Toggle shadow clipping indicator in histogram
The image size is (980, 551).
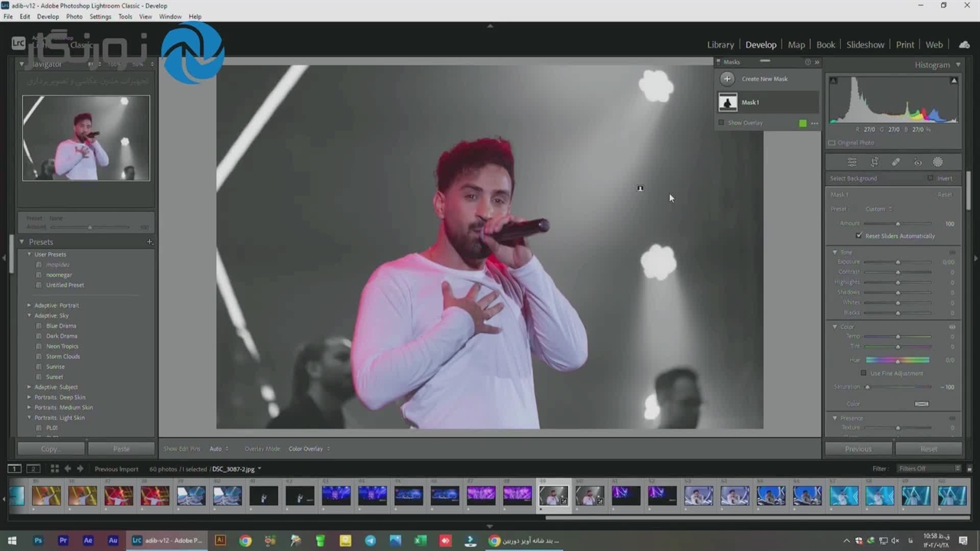click(x=834, y=80)
